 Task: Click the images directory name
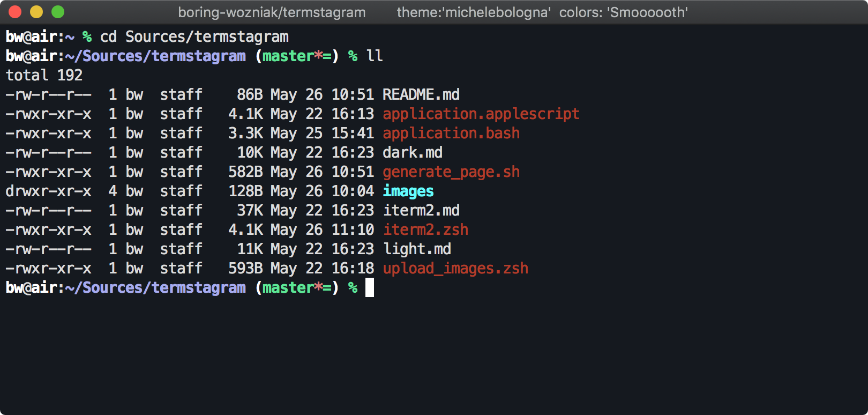click(408, 191)
